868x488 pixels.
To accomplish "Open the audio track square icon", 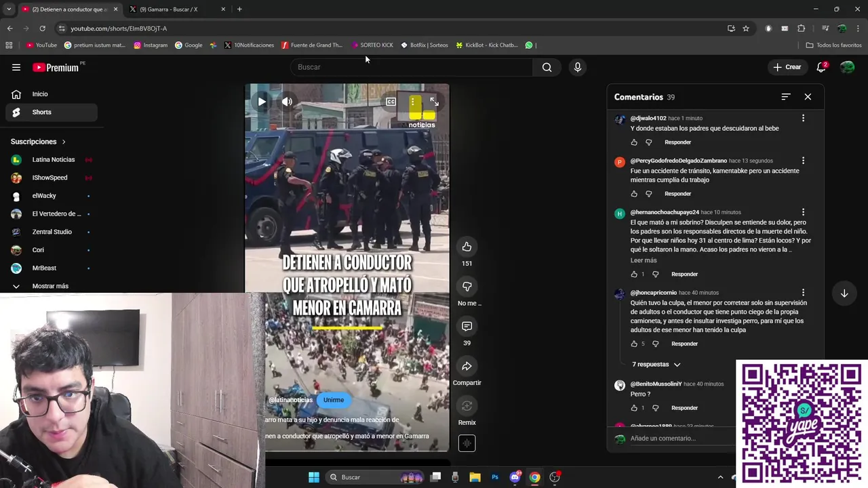I will tap(467, 443).
